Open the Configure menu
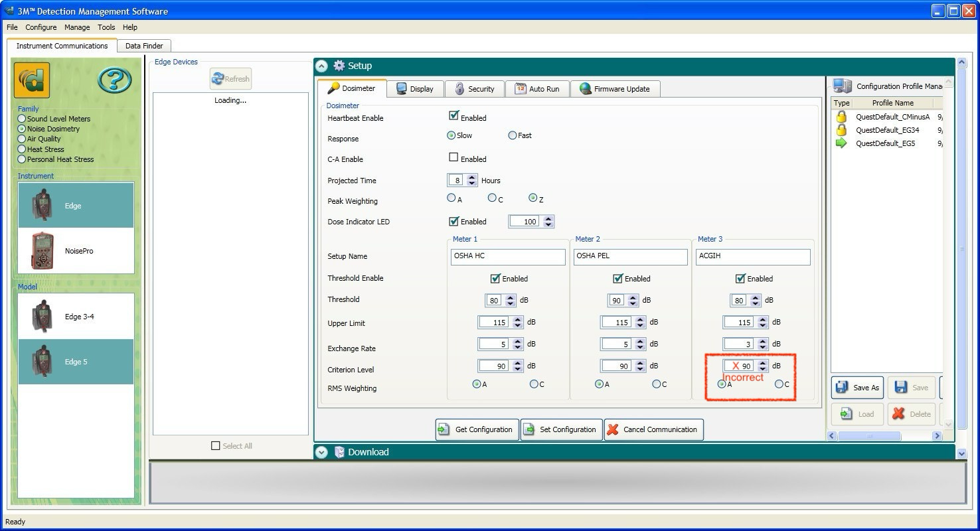 click(41, 27)
